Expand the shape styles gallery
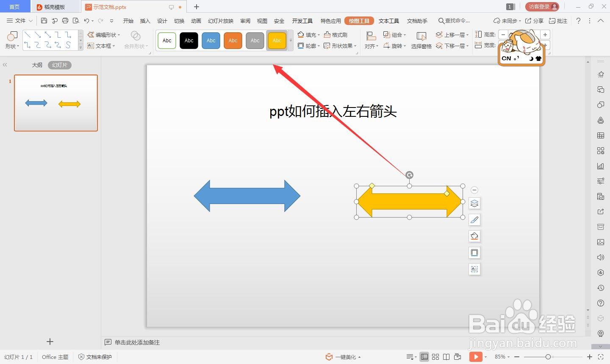This screenshot has height=364, width=610. pyautogui.click(x=291, y=41)
